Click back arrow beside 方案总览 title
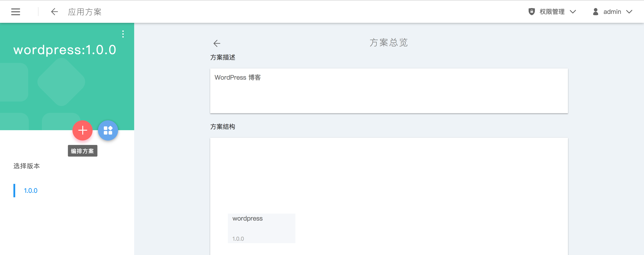 [217, 43]
